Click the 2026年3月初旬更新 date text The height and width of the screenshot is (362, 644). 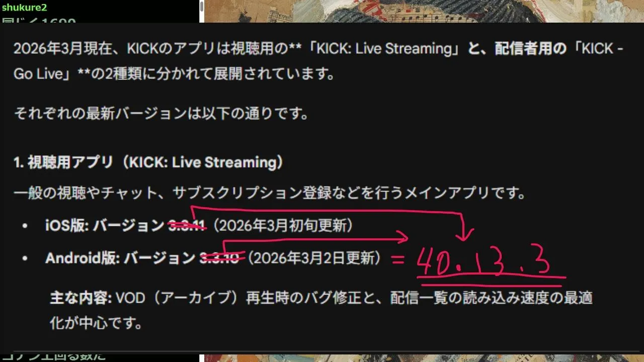283,226
